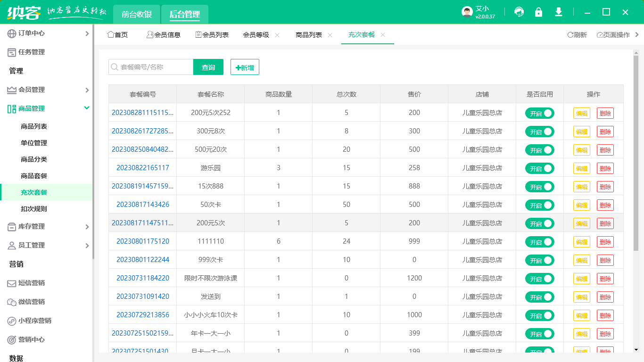Switch to the 商品列表 tab
644x362 pixels.
tap(309, 34)
